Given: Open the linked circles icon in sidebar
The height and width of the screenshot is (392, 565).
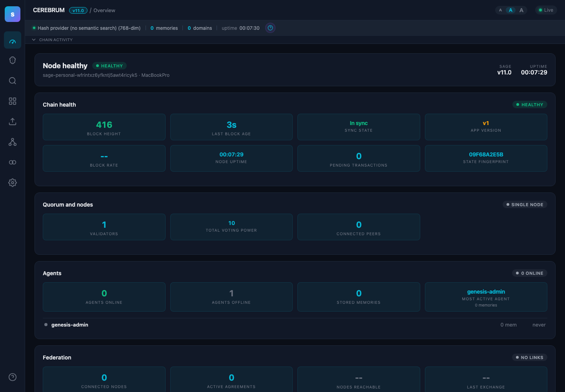Looking at the screenshot, I should click(13, 162).
